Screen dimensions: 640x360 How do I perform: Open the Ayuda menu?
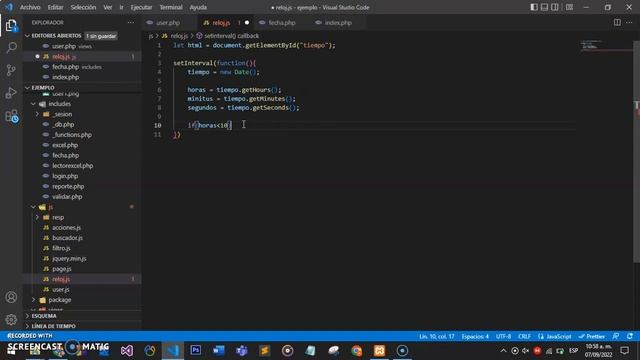pyautogui.click(x=198, y=7)
